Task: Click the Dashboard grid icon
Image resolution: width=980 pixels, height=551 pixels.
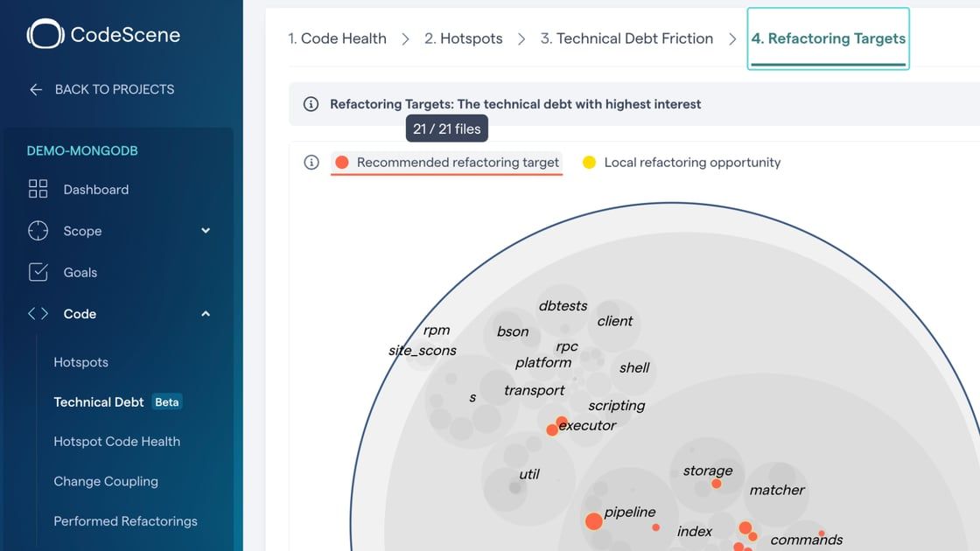Action: (38, 189)
